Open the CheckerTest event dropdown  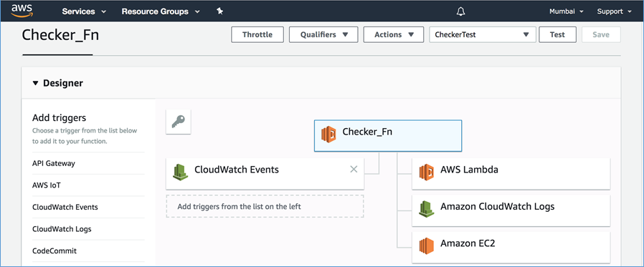(x=483, y=35)
